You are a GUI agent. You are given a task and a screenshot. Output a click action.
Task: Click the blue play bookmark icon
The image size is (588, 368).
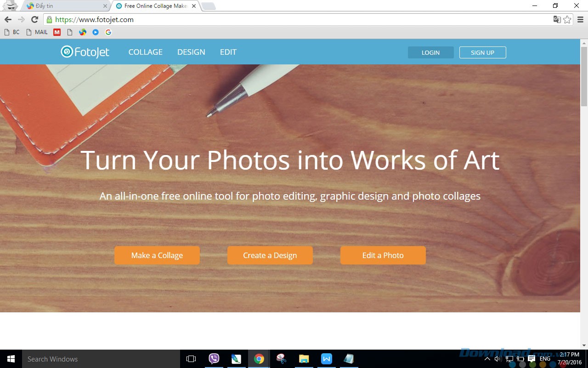(x=96, y=32)
